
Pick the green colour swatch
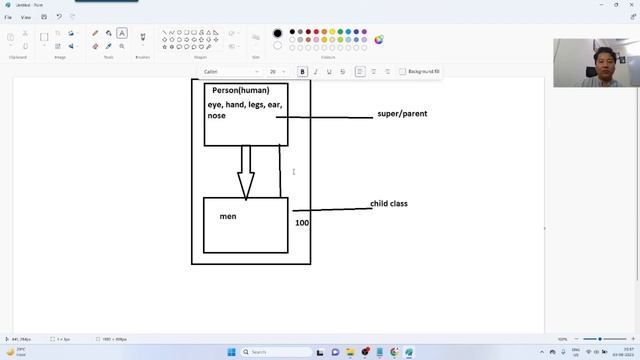pyautogui.click(x=340, y=32)
